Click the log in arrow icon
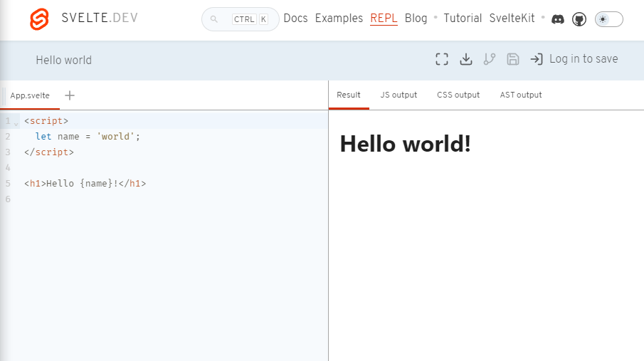 click(537, 59)
